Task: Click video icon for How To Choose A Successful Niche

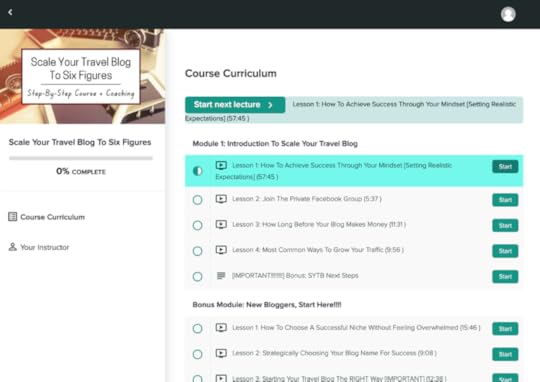Action: 221,328
